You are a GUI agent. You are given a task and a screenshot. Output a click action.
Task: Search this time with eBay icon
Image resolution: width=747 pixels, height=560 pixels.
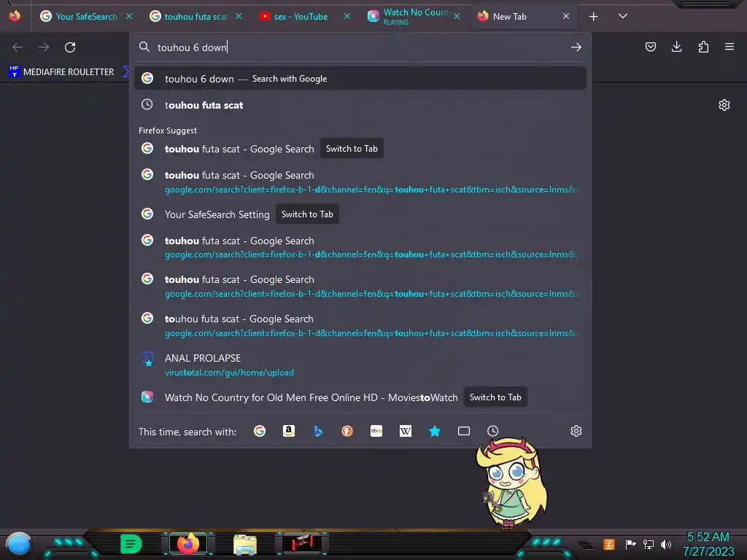coord(376,431)
